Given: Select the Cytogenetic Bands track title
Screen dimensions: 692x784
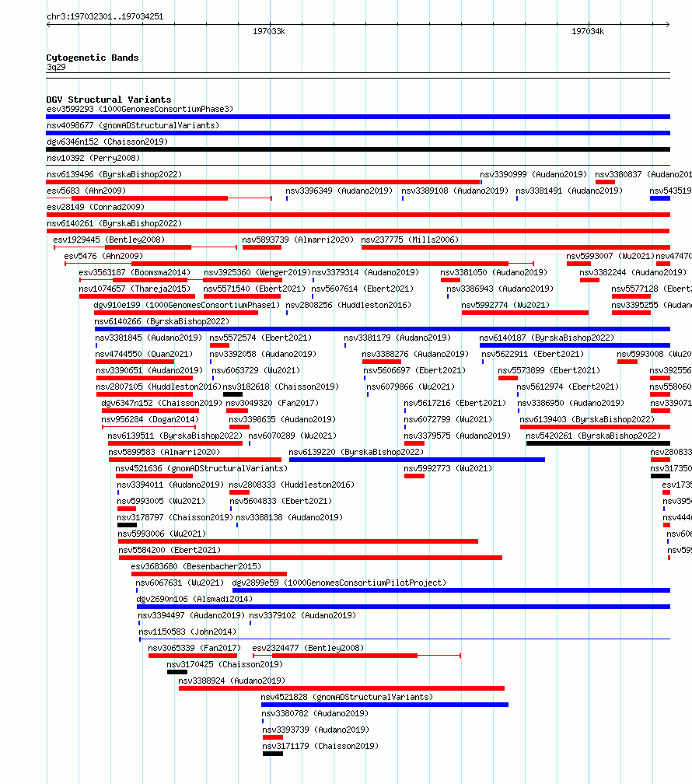Looking at the screenshot, I should 93,58.
